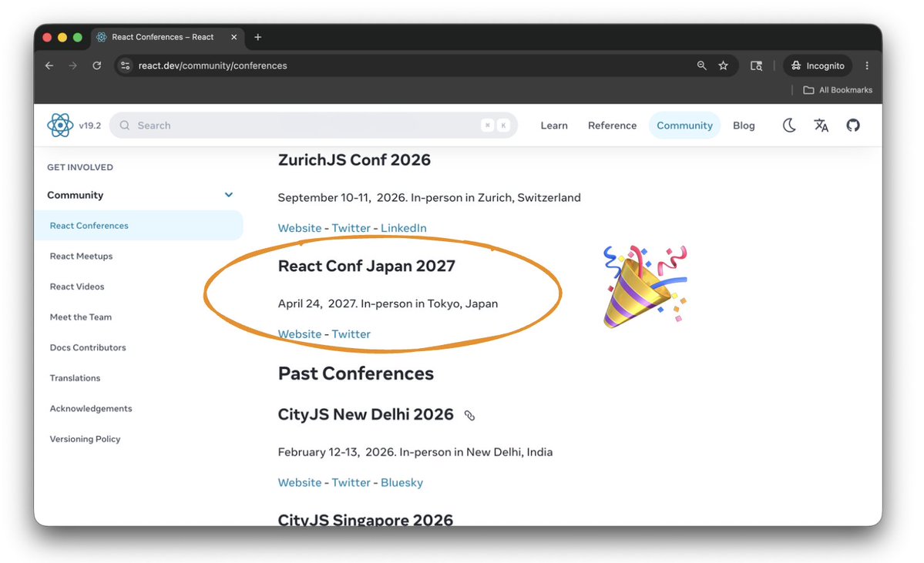
Task: Open Versioning Policy in the sidebar
Action: tap(85, 439)
